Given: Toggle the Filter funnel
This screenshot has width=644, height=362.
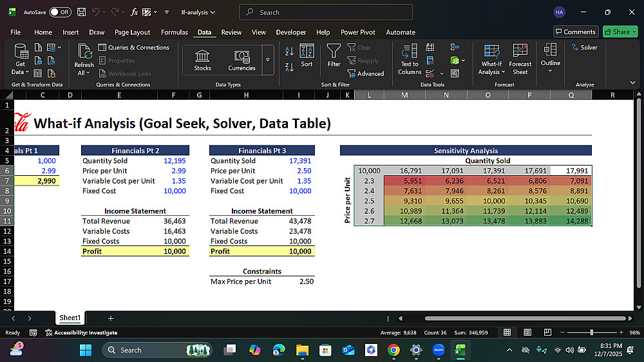Looking at the screenshot, I should [x=334, y=55].
